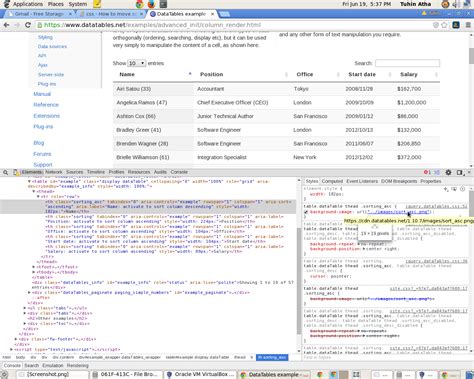Viewport: 474px width, 379px height.
Task: Sort the table by Position column
Action: tap(242, 75)
